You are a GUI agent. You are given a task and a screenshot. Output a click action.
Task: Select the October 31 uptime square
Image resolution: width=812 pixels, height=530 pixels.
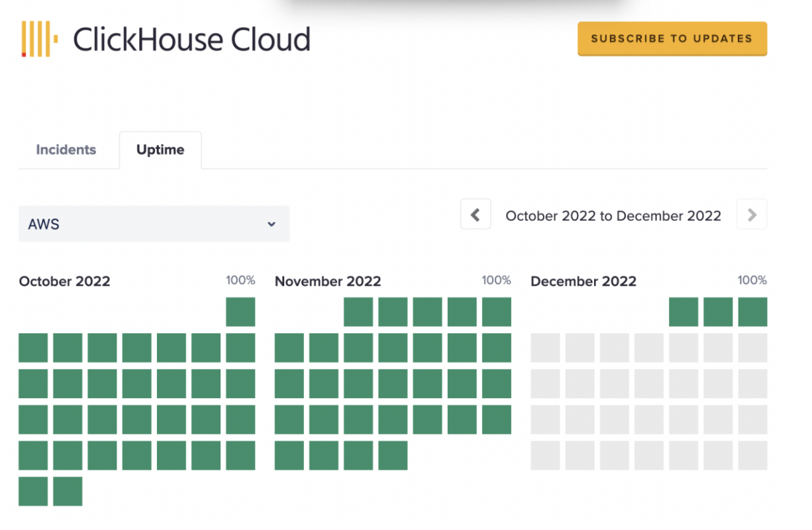68,492
